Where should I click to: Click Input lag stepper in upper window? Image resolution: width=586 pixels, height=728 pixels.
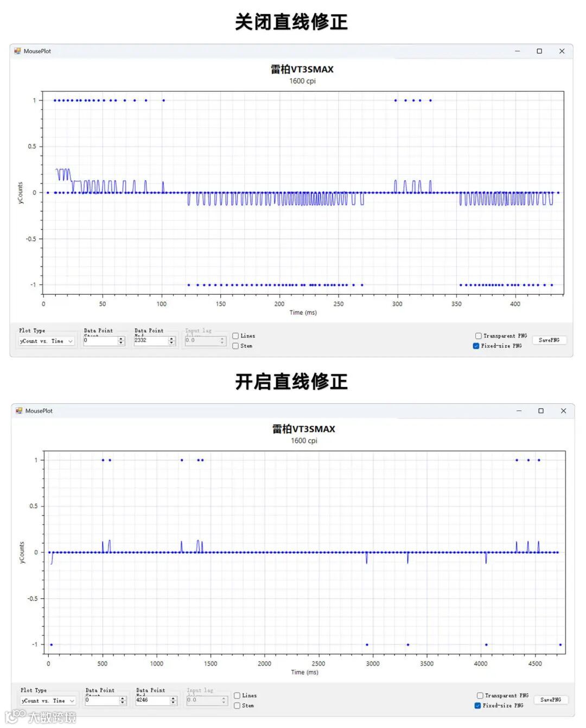point(222,341)
